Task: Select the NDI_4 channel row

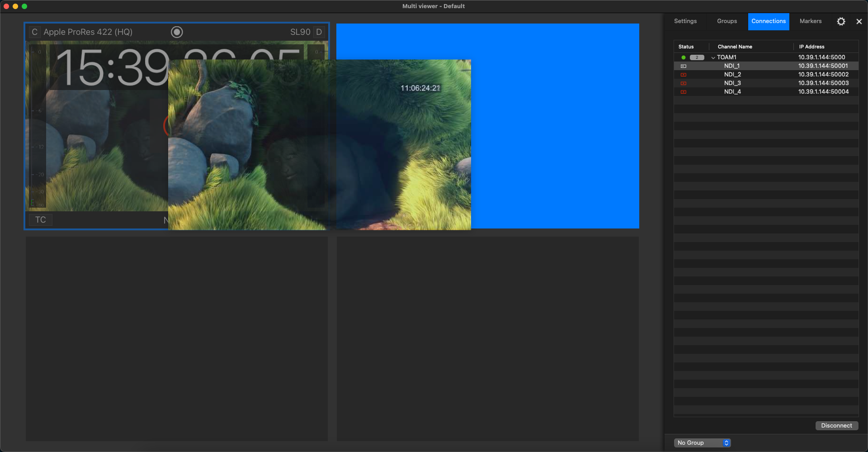Action: (766, 92)
